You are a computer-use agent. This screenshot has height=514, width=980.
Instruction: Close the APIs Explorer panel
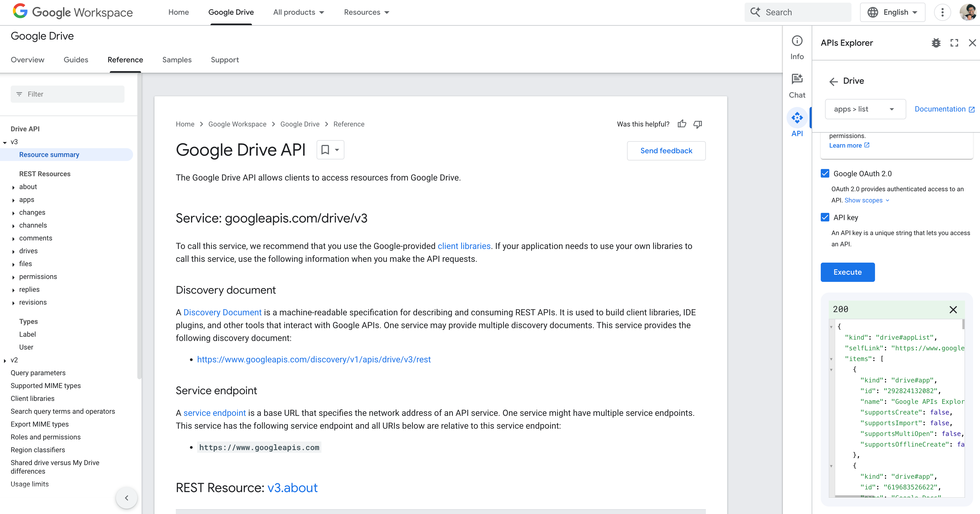point(973,43)
